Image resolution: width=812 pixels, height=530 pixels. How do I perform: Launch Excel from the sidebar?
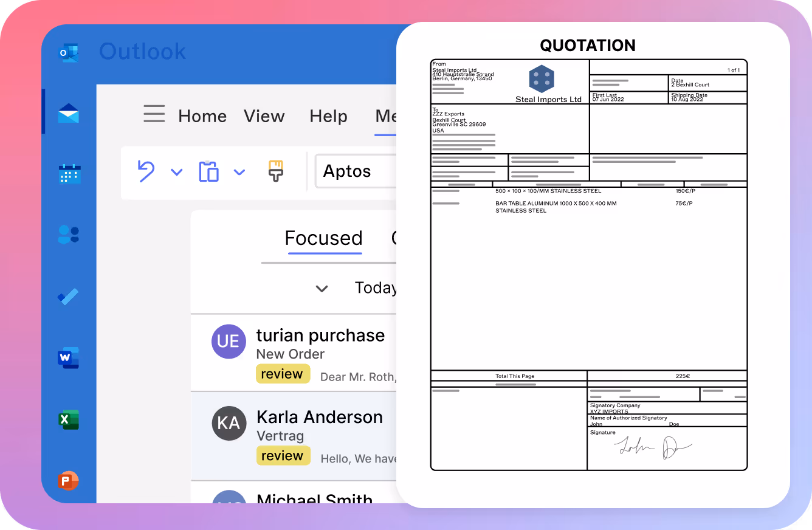(x=69, y=419)
